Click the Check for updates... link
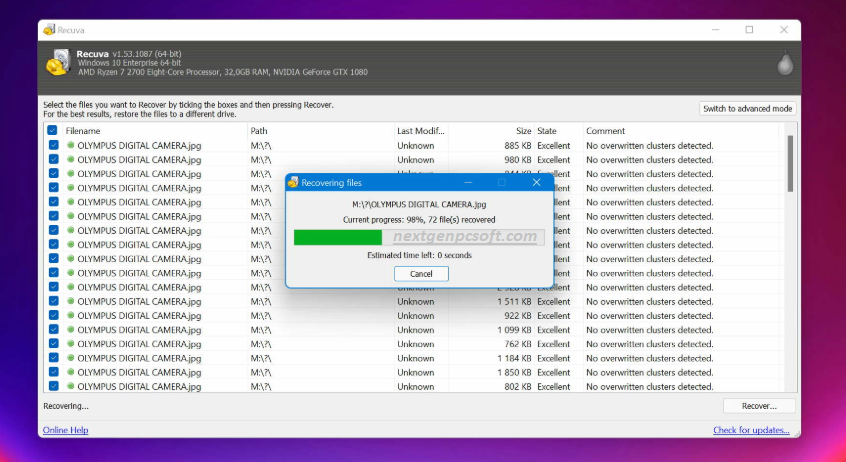Viewport: 846px width, 462px height. pyautogui.click(x=751, y=430)
